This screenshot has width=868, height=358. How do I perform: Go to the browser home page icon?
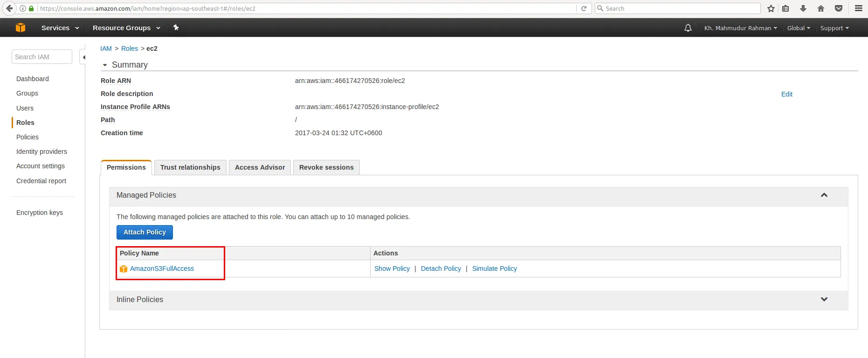pyautogui.click(x=821, y=8)
